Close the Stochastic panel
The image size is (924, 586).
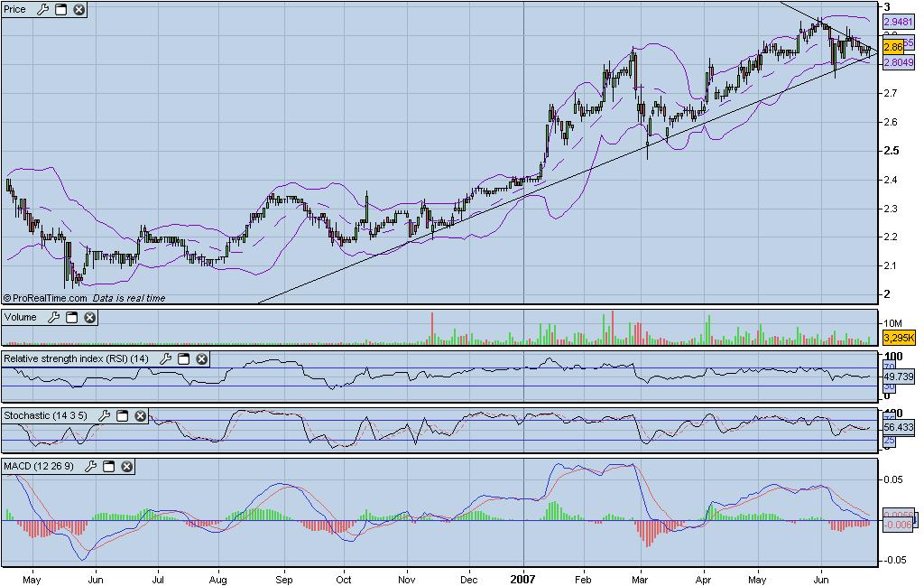(140, 415)
